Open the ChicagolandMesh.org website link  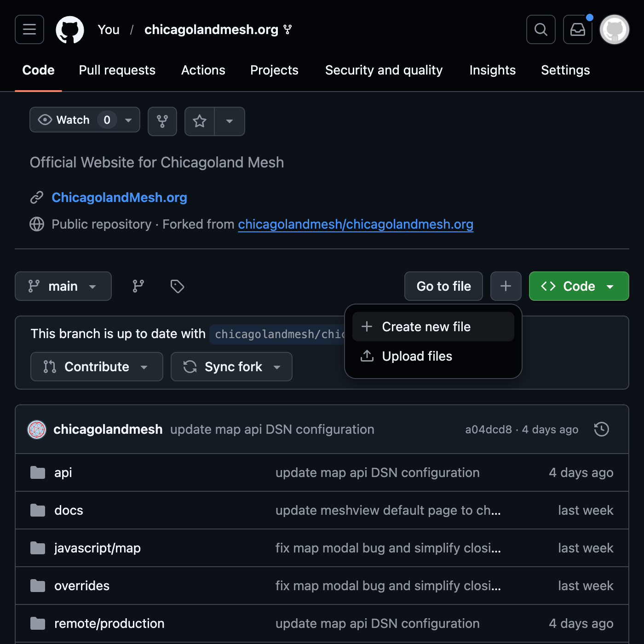tap(119, 197)
